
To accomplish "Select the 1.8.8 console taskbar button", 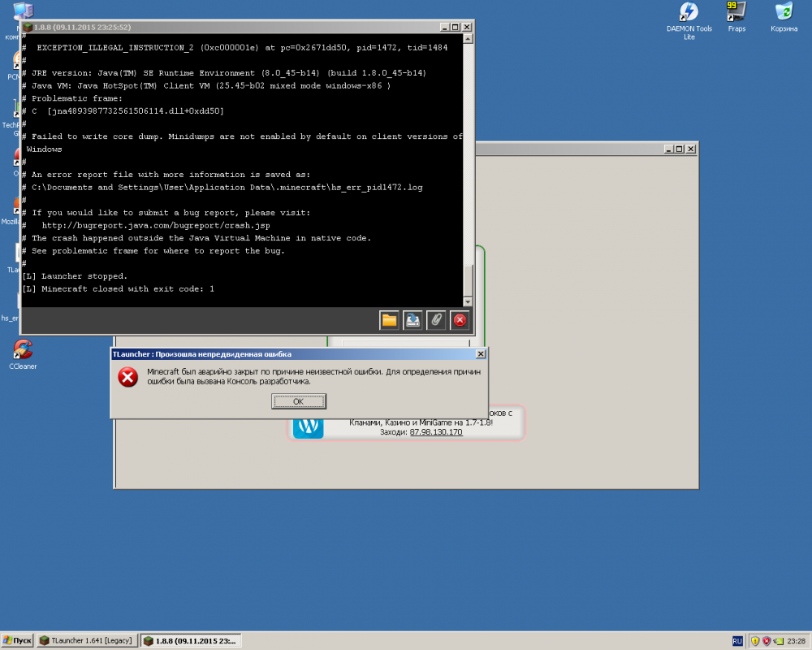I will (190, 641).
